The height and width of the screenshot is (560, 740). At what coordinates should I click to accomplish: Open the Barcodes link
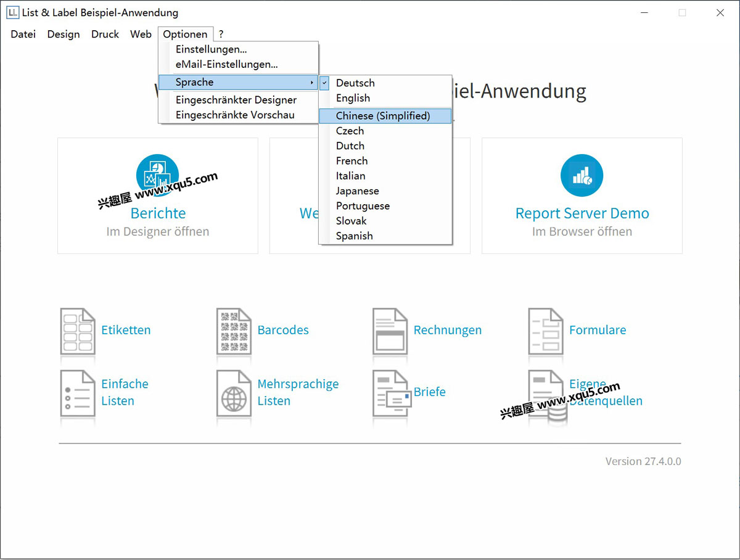(x=283, y=330)
